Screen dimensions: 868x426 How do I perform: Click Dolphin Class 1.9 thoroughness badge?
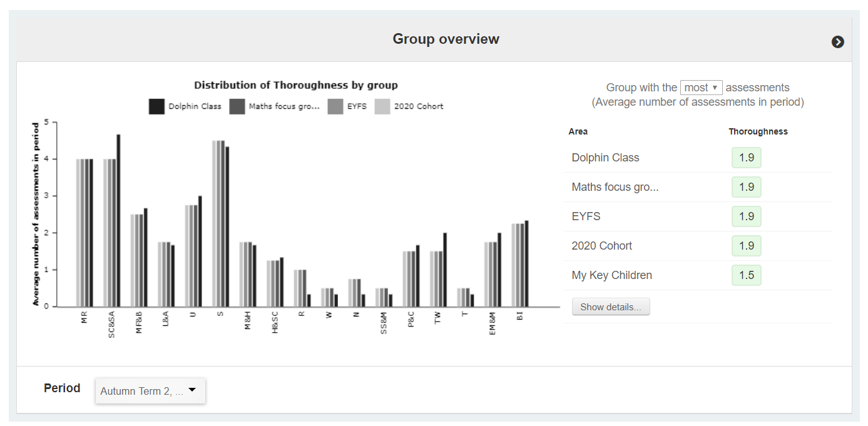746,158
